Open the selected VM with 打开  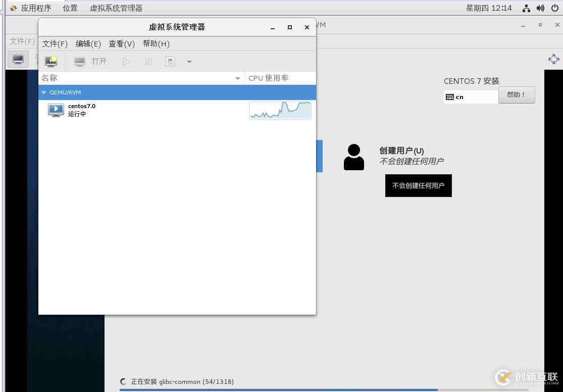coord(90,62)
